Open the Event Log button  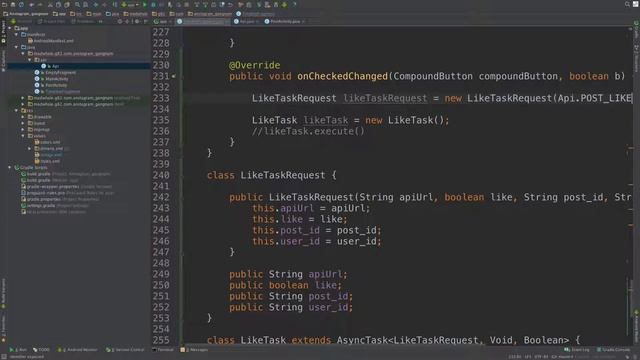pos(577,350)
